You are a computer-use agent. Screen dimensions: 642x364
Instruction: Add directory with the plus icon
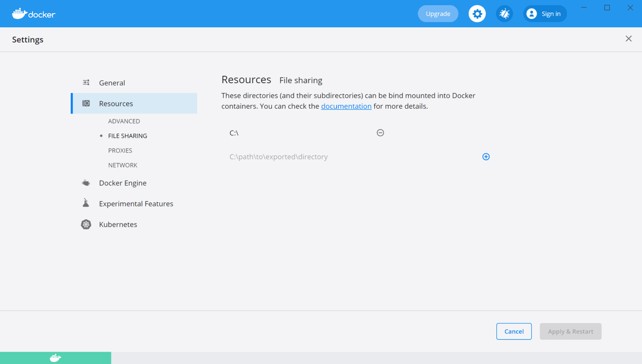point(486,157)
